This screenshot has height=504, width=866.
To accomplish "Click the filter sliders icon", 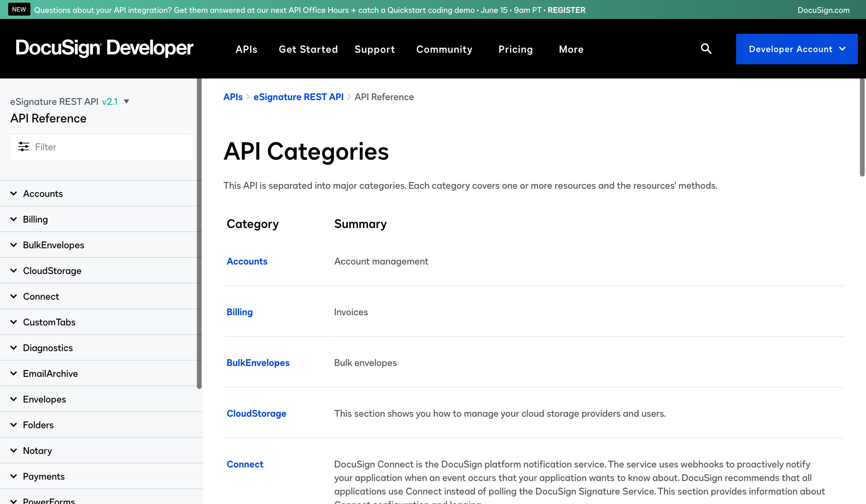I will point(23,147).
